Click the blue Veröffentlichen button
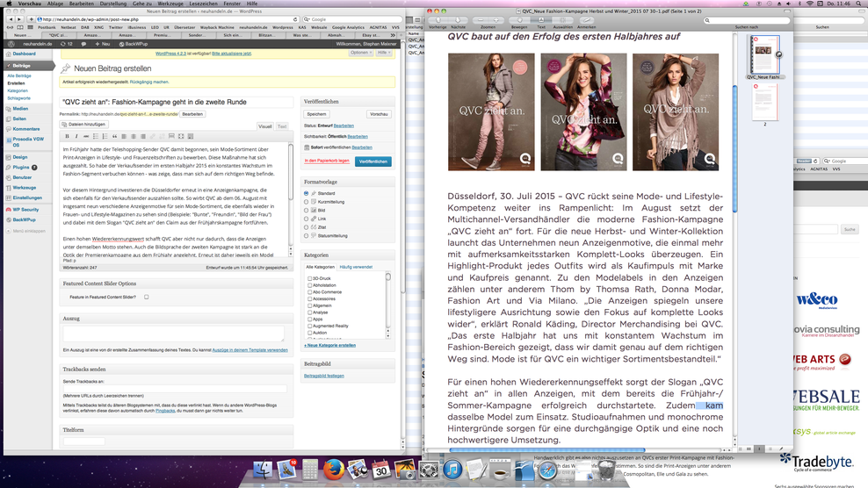 tap(373, 161)
